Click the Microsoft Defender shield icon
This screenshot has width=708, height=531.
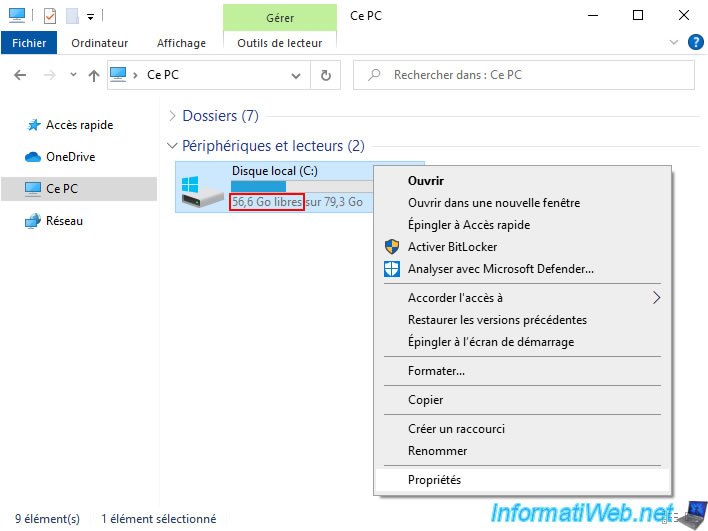coord(391,269)
